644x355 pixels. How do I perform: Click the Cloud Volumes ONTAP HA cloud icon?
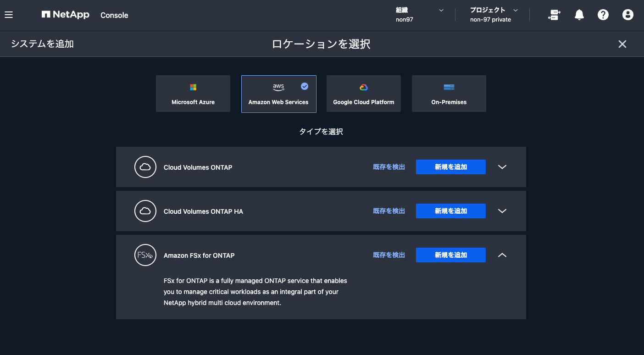145,211
